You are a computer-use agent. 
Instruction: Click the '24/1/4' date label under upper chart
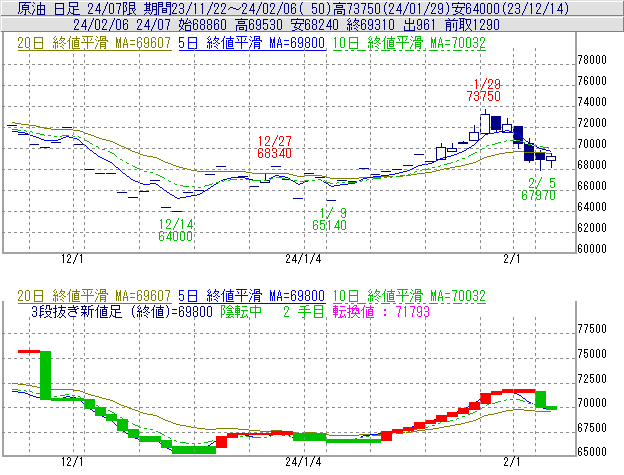303,259
